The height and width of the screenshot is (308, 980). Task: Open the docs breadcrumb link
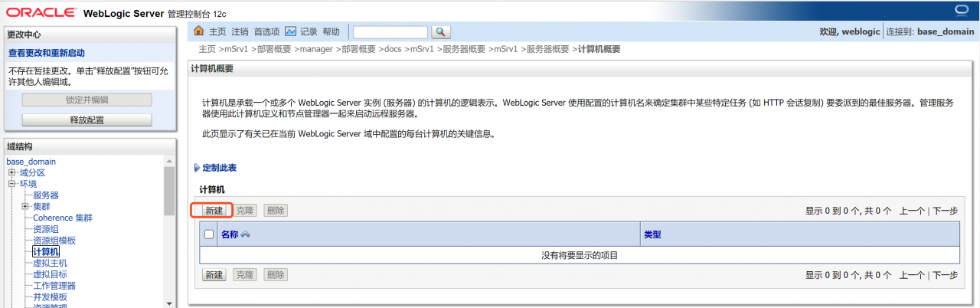(392, 49)
